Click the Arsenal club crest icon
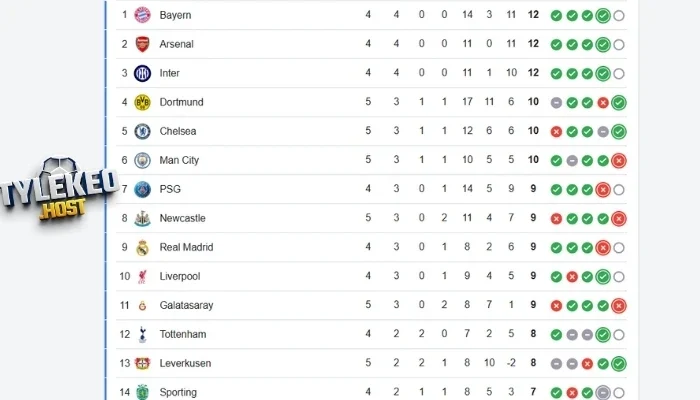 click(142, 44)
